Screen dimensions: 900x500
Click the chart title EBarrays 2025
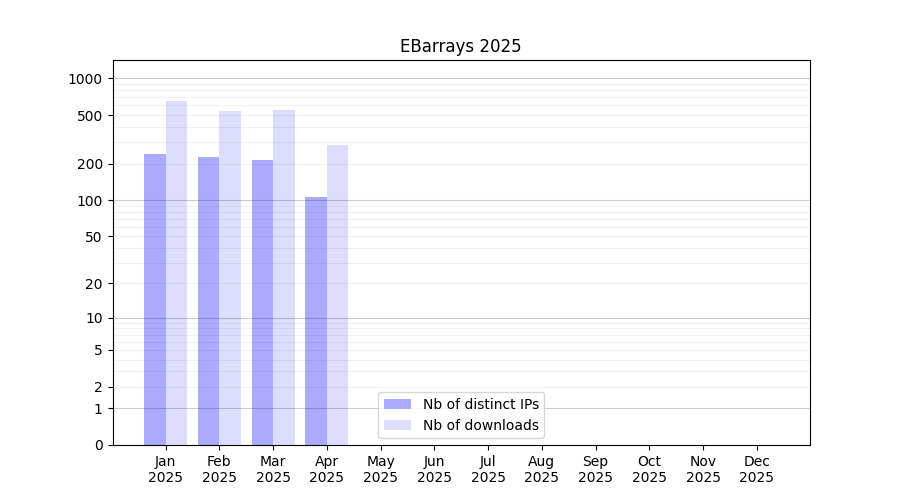(x=460, y=46)
